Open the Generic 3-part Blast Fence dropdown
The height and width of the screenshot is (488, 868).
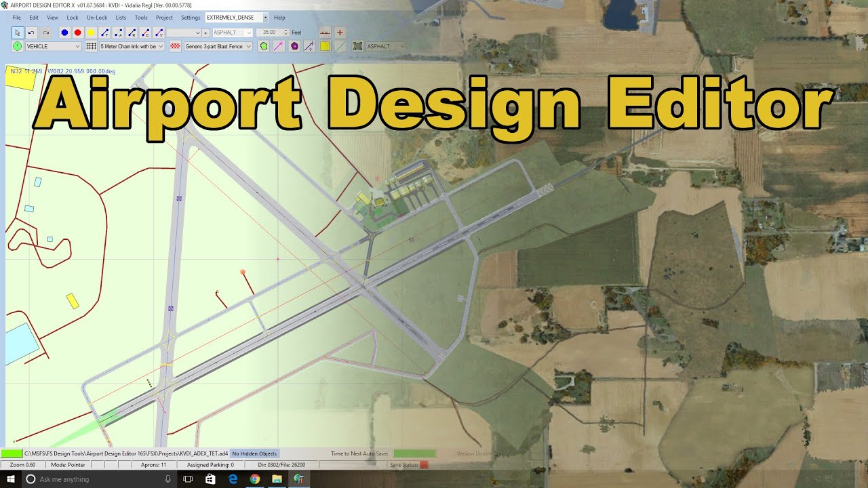(218, 46)
